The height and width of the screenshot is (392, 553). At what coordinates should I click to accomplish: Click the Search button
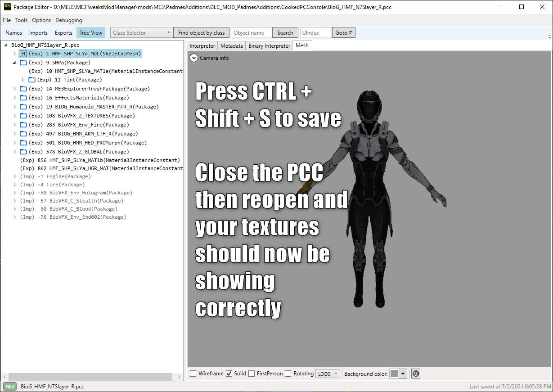coord(285,32)
